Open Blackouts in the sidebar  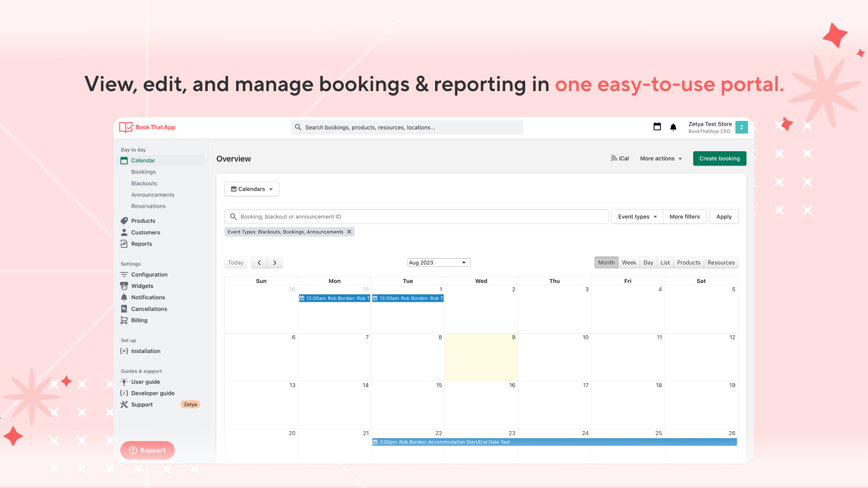point(144,183)
